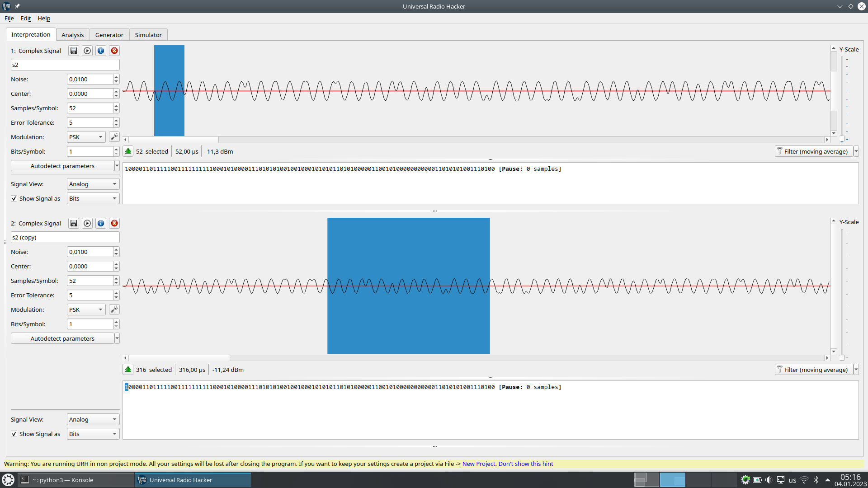Viewport: 868px width, 488px height.
Task: Click the battery tray icon
Action: (757, 480)
